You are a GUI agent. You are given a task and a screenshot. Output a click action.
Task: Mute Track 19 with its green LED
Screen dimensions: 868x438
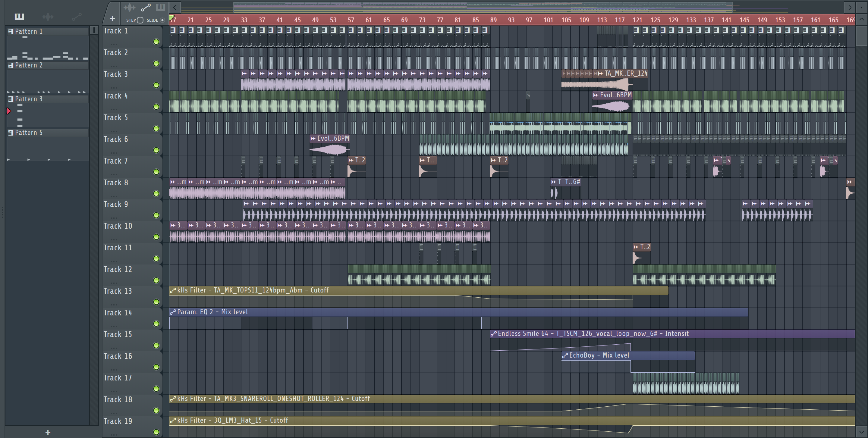[x=156, y=432]
